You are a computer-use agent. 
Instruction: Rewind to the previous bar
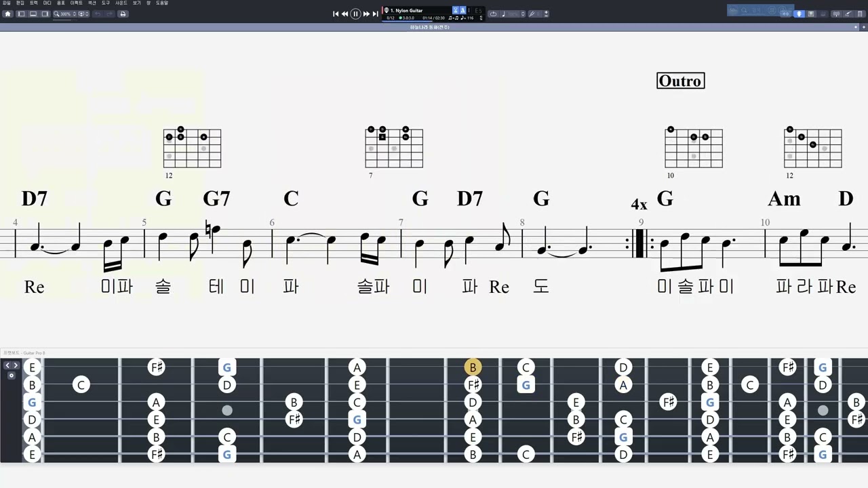(344, 14)
